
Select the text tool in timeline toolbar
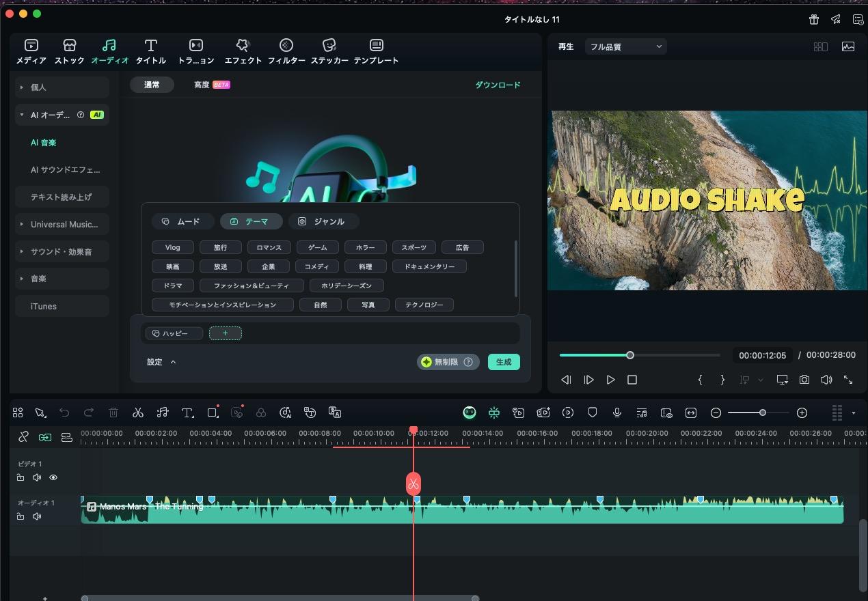(187, 413)
